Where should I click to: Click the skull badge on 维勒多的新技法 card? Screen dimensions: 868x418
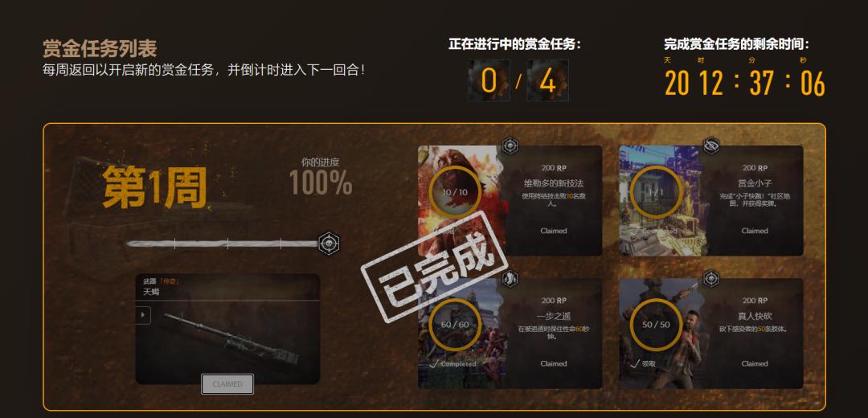pos(510,145)
